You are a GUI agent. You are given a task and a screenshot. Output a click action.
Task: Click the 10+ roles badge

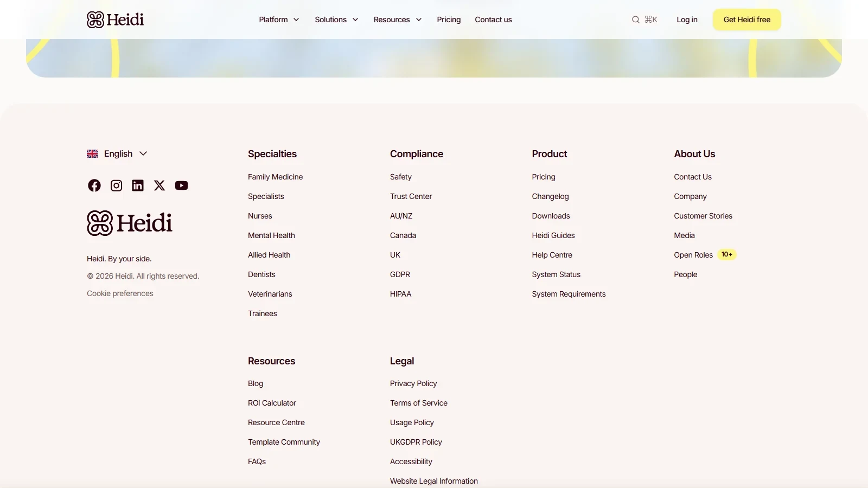726,254
